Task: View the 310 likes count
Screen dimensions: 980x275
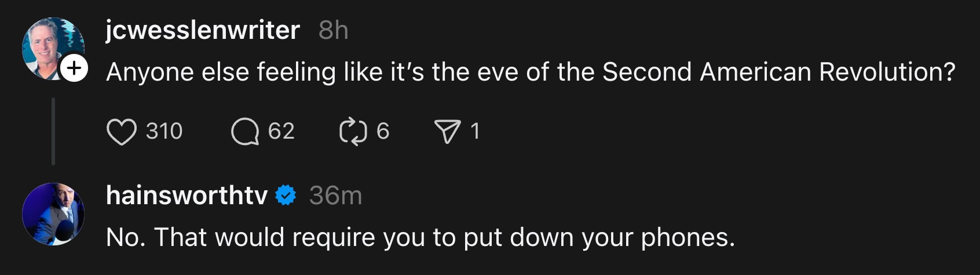Action: coord(164,132)
